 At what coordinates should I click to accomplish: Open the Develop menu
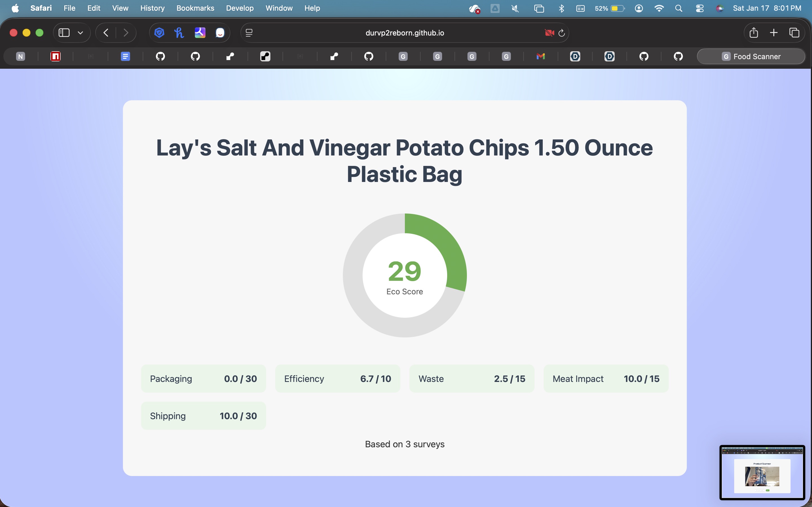tap(240, 8)
